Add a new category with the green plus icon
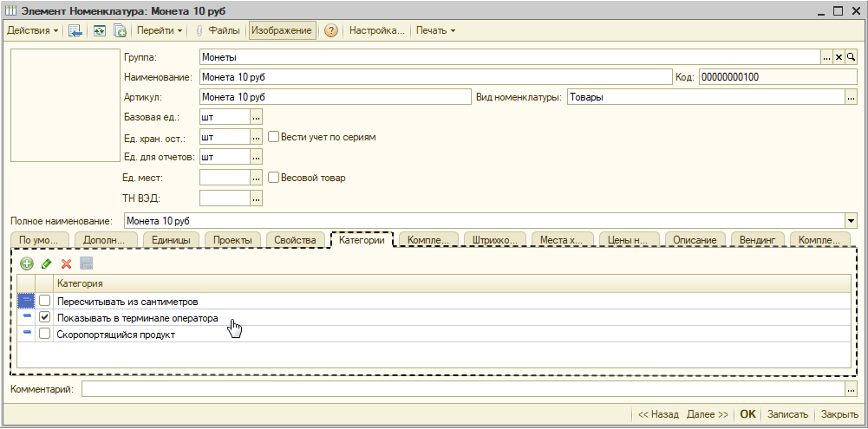This screenshot has height=429, width=868. pos(27,263)
